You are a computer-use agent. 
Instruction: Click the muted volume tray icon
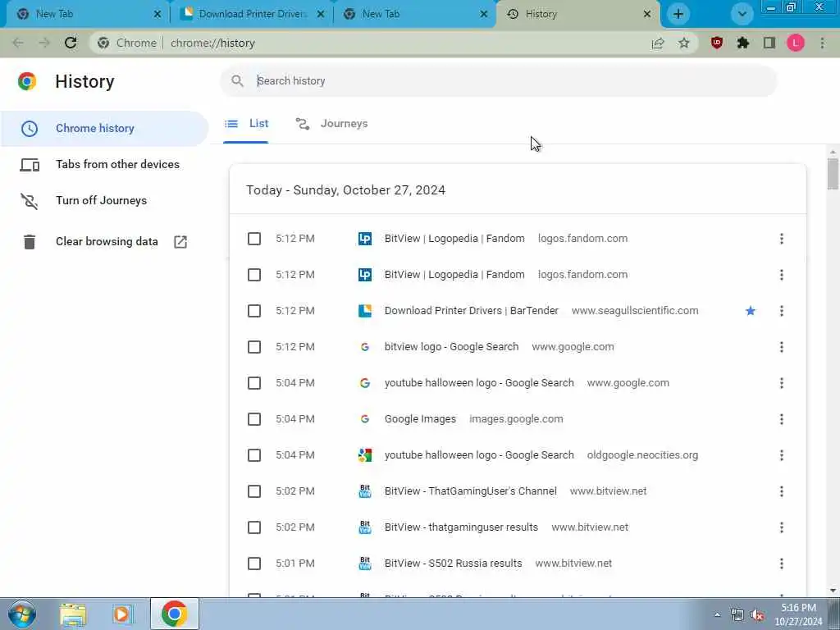pos(757,615)
